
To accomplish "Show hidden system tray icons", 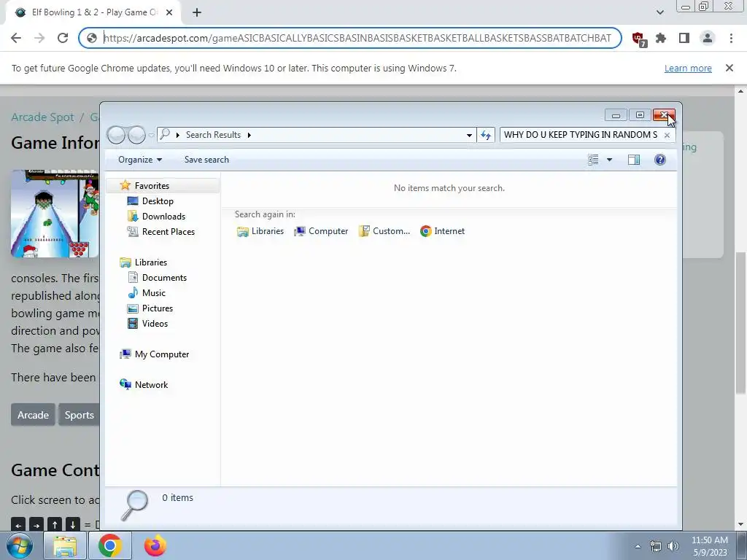I will [638, 546].
